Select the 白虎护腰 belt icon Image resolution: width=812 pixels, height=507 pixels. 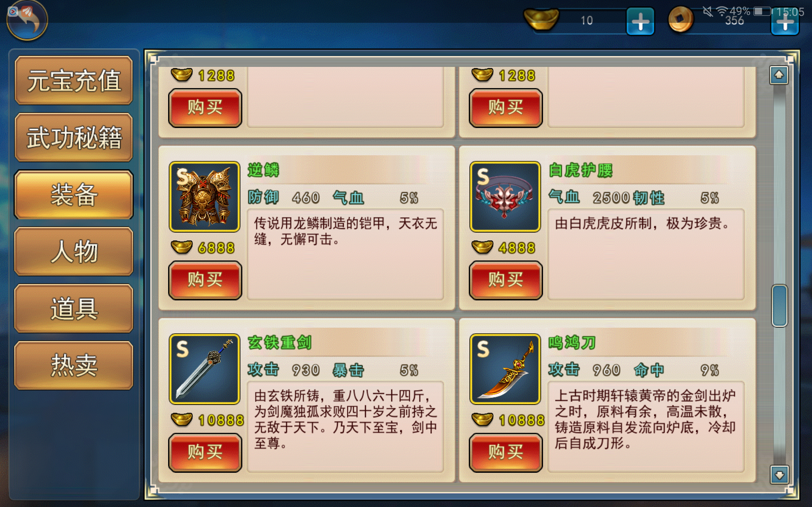(505, 196)
